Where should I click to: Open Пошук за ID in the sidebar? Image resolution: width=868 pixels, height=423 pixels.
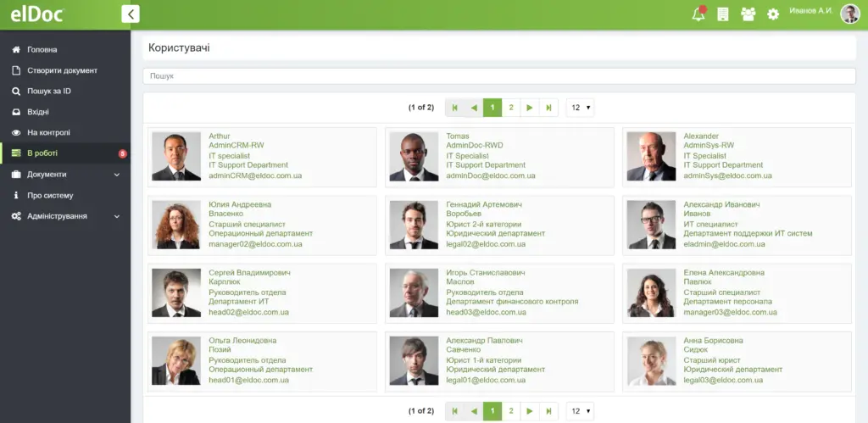48,92
